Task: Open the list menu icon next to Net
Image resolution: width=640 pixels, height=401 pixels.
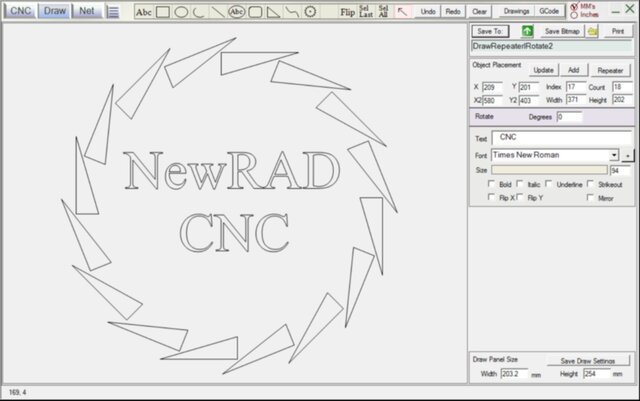Action: point(113,11)
